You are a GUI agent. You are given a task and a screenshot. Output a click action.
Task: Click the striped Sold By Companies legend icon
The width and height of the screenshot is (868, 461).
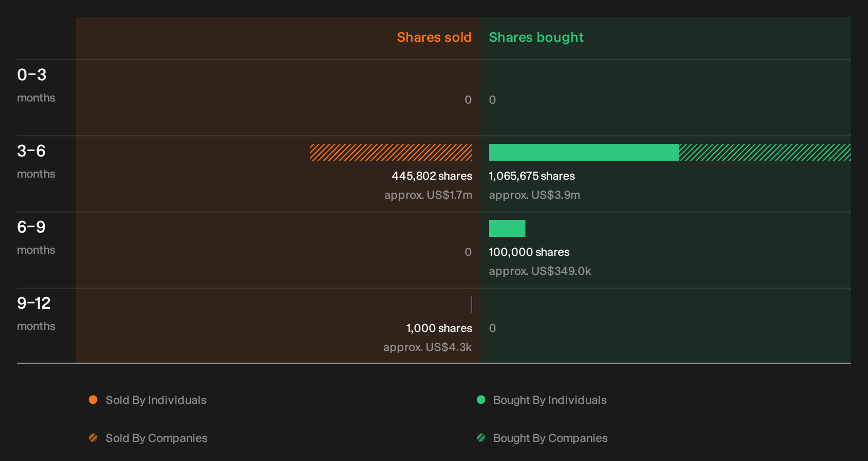point(93,438)
